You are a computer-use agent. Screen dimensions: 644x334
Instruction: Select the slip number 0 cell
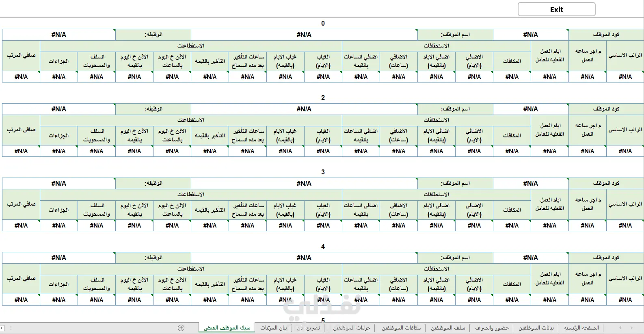pyautogui.click(x=323, y=24)
